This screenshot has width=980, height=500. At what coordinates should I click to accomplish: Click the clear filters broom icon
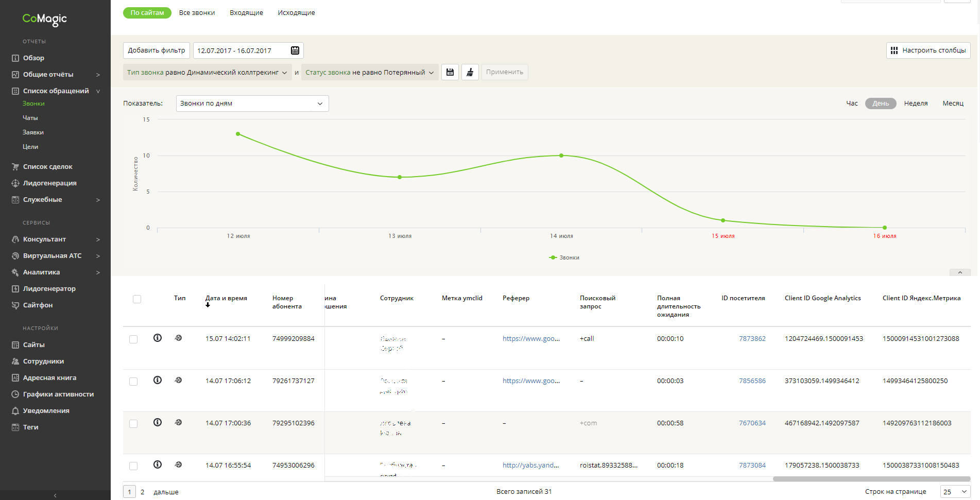(470, 72)
